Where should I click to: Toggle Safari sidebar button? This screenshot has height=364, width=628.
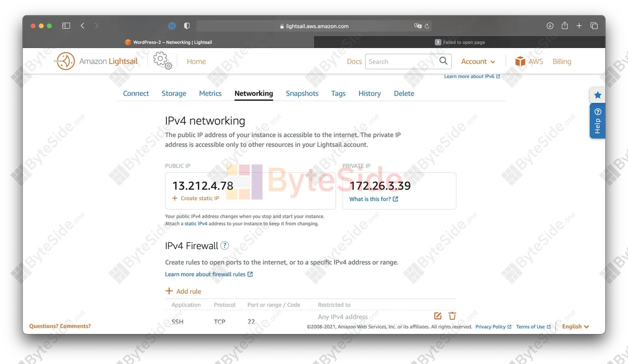[x=66, y=26]
